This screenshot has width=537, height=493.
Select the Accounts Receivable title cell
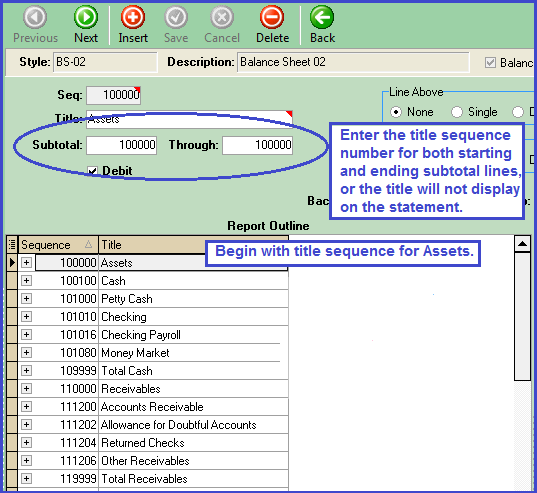pyautogui.click(x=193, y=406)
